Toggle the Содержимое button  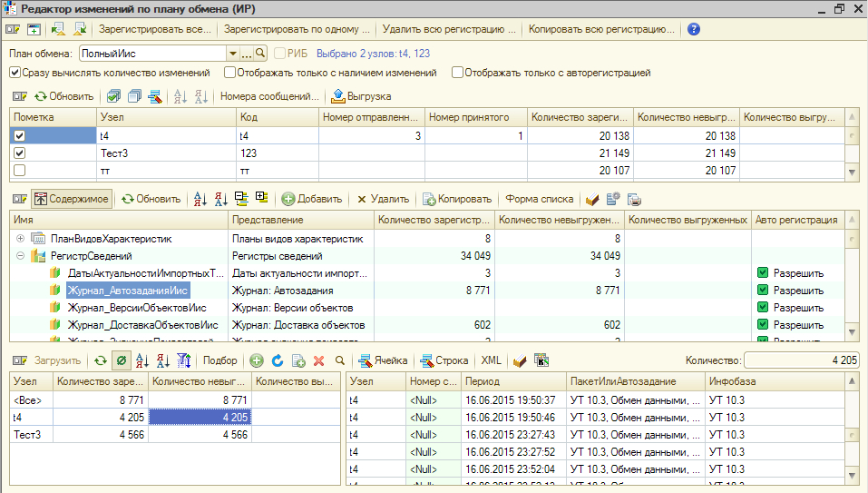pos(72,199)
